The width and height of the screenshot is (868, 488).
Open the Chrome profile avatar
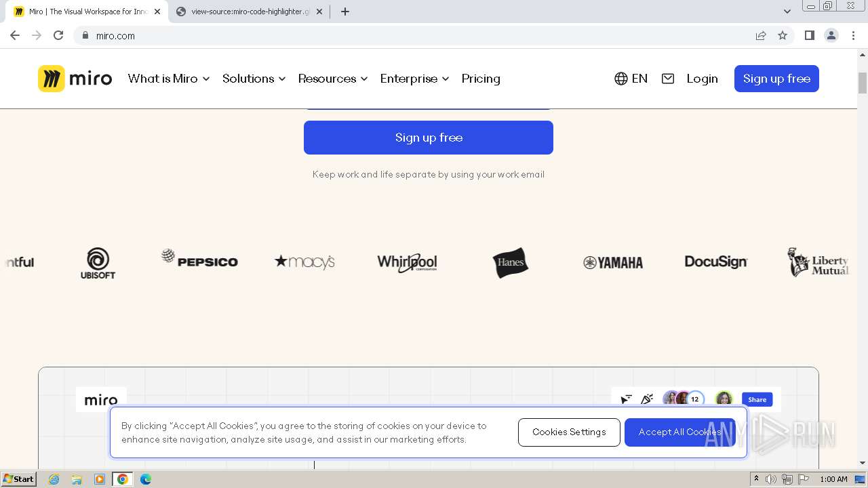pos(831,35)
